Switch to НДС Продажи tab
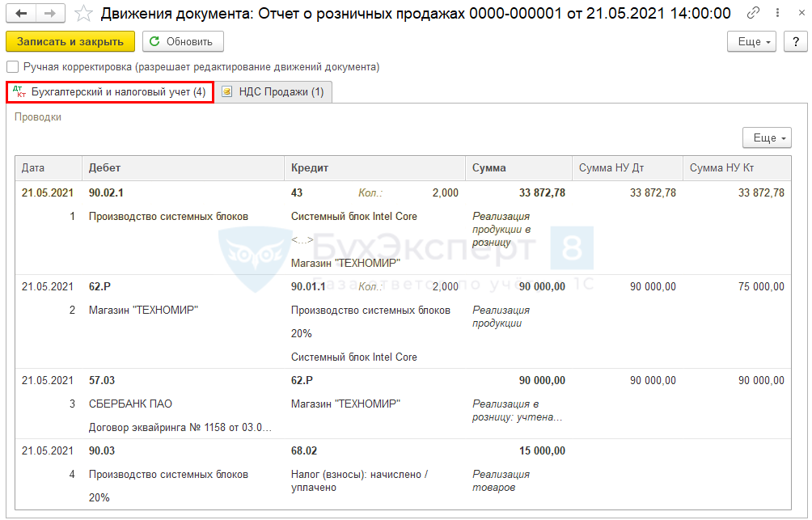The height and width of the screenshot is (520, 812). [273, 92]
